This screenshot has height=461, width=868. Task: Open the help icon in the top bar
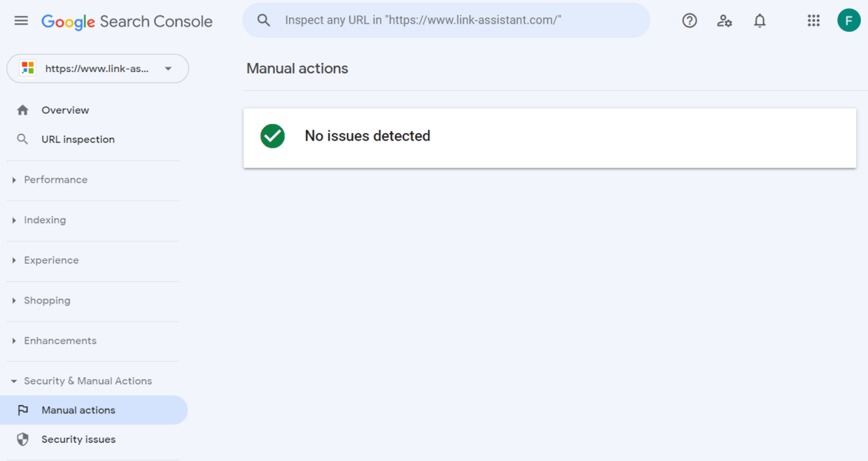(x=689, y=20)
